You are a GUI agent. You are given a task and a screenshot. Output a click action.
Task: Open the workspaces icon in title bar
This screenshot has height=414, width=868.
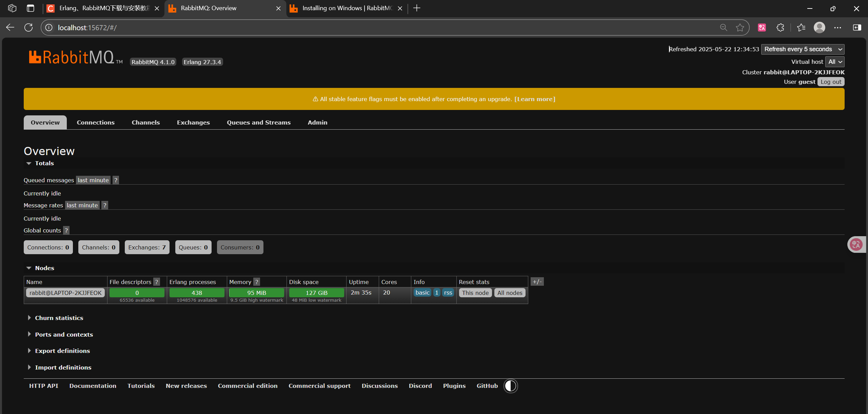pos(12,8)
